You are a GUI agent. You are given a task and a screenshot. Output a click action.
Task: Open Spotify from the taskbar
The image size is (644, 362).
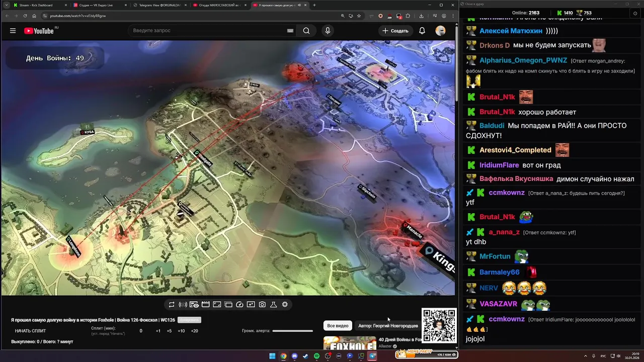(x=316, y=356)
